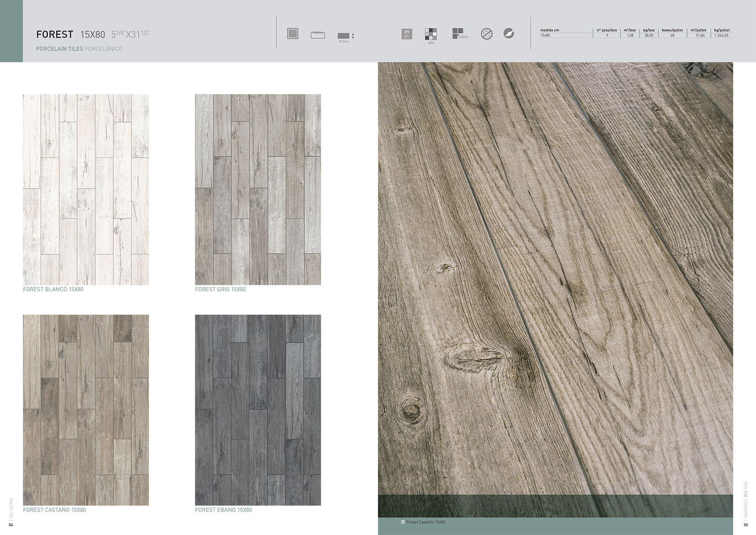
Task: Click the '28,00' kg per box value
Action: [649, 35]
